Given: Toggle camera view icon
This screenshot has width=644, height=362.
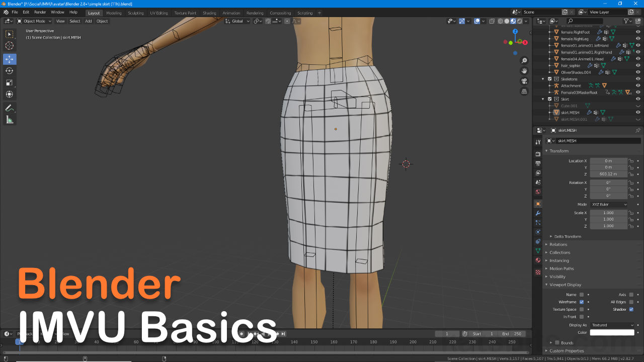Looking at the screenshot, I should click(x=524, y=81).
